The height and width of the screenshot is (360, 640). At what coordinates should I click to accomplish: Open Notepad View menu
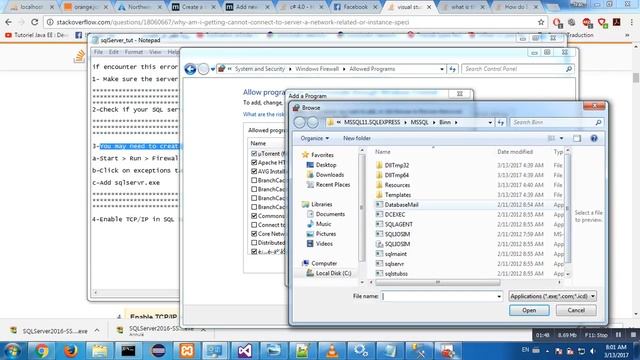coord(155,52)
